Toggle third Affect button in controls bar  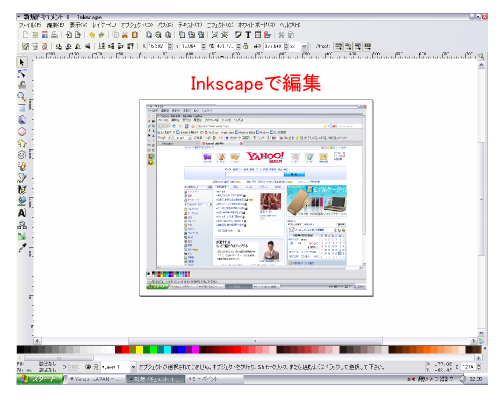(x=358, y=46)
